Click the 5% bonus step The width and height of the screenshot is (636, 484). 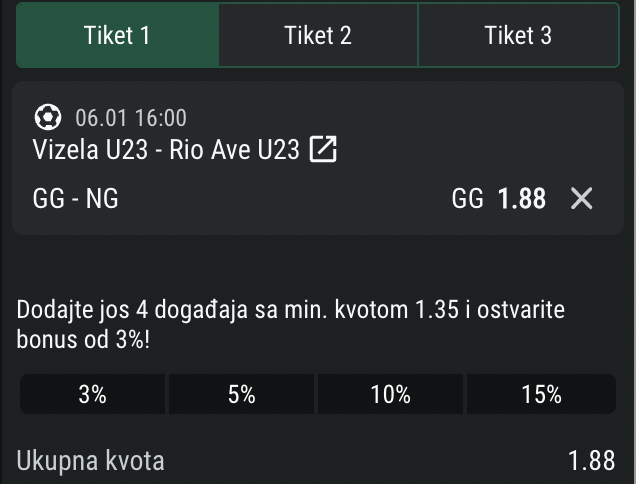pos(241,395)
